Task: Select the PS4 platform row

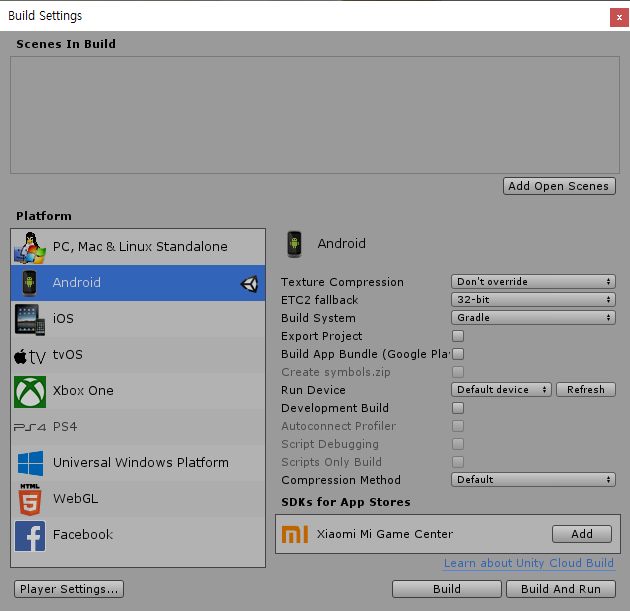Action: pos(138,427)
